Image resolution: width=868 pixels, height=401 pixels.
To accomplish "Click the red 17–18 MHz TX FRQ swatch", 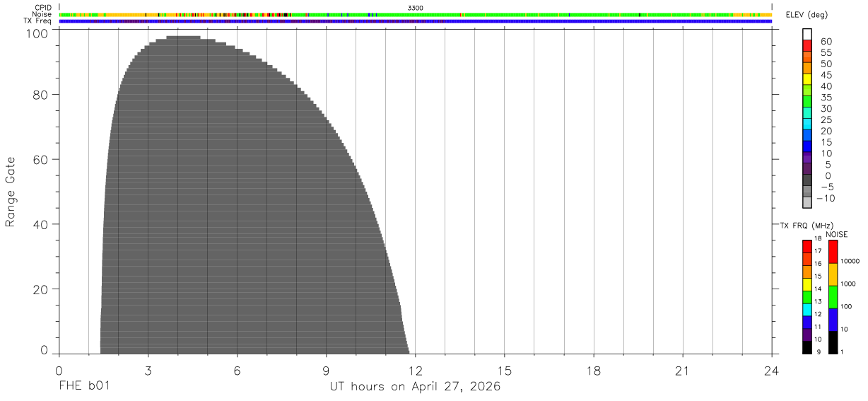I will pyautogui.click(x=807, y=246).
